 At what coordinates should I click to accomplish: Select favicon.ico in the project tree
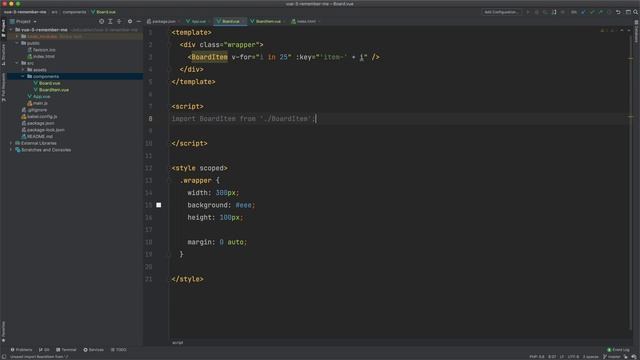pos(44,50)
